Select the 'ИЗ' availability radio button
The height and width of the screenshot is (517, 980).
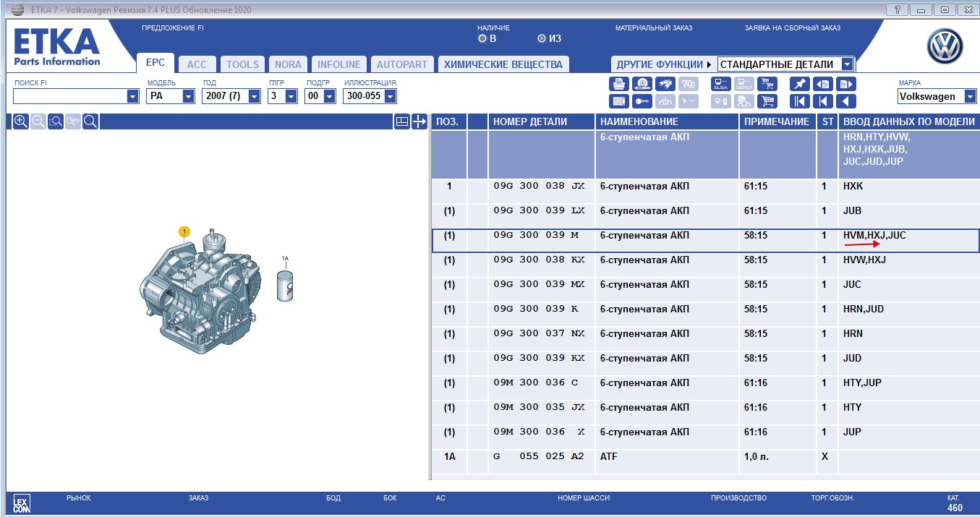coord(542,38)
